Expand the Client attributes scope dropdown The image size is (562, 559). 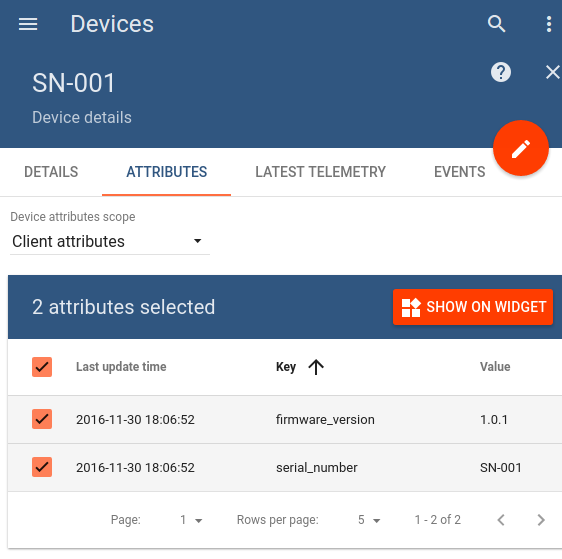(x=110, y=241)
